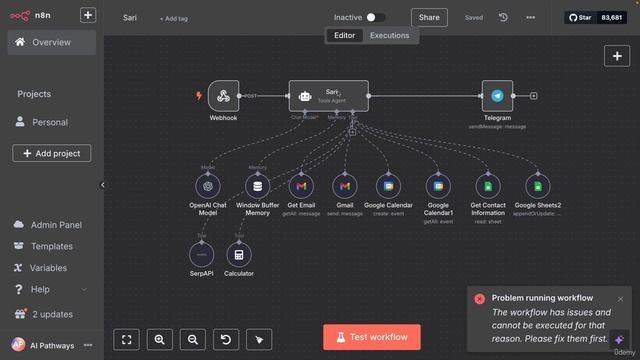640x360 pixels.
Task: Click the Share button
Action: (x=429, y=18)
